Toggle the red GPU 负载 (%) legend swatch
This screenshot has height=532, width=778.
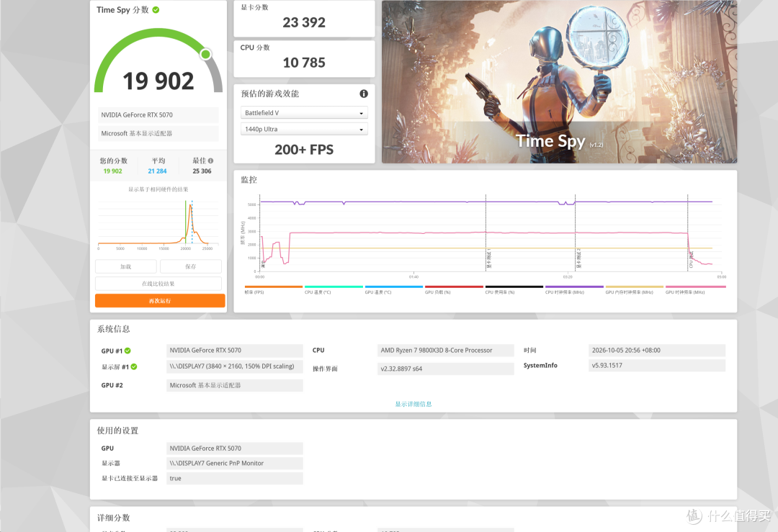point(454,287)
